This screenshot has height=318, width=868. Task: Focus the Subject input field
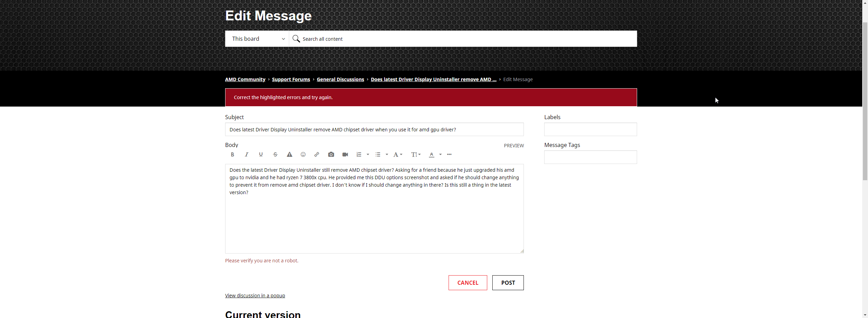tap(374, 129)
